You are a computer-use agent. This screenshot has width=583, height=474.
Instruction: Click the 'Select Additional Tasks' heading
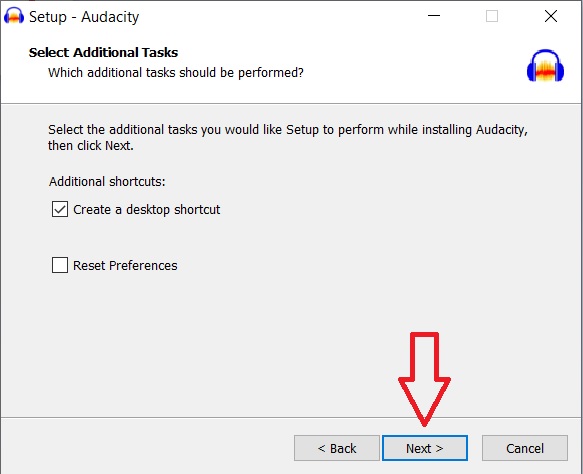pyautogui.click(x=103, y=52)
